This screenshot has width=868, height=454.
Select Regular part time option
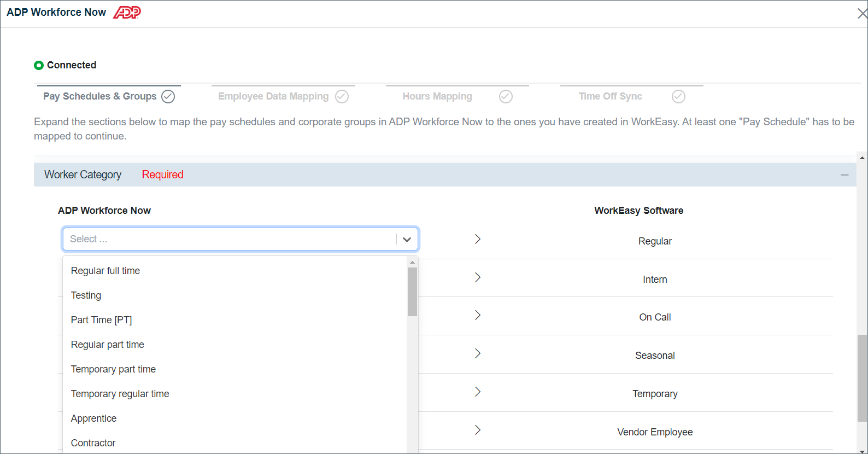[235, 345]
